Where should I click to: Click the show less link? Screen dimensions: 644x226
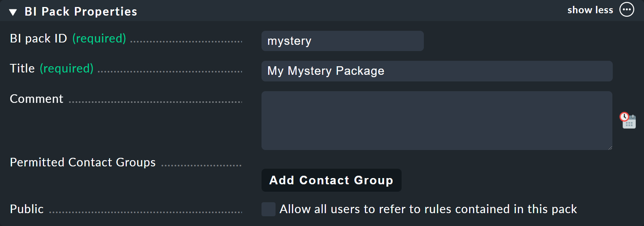click(x=590, y=10)
